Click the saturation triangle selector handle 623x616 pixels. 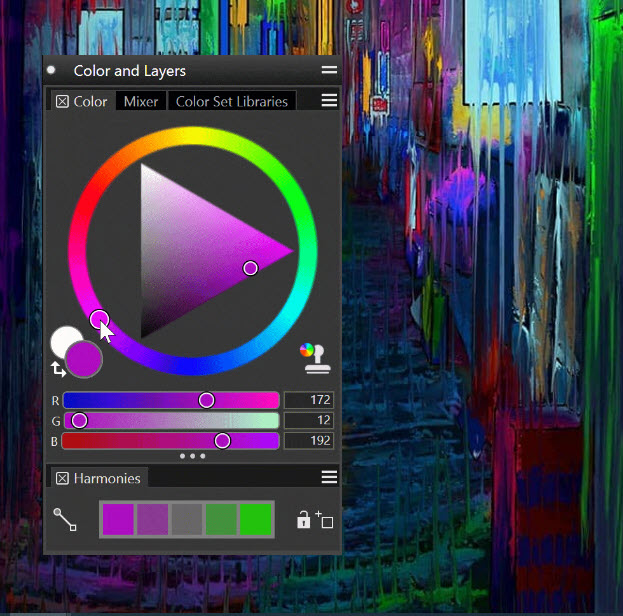[x=250, y=268]
